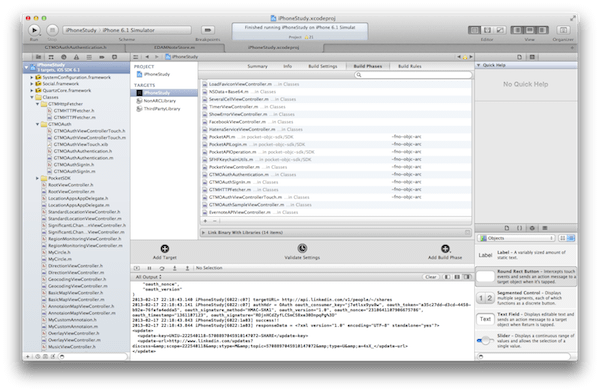Open the GTMOAuthAuthentication.h file tab
Image resolution: width=600 pixels, height=392 pixels.
(75, 47)
